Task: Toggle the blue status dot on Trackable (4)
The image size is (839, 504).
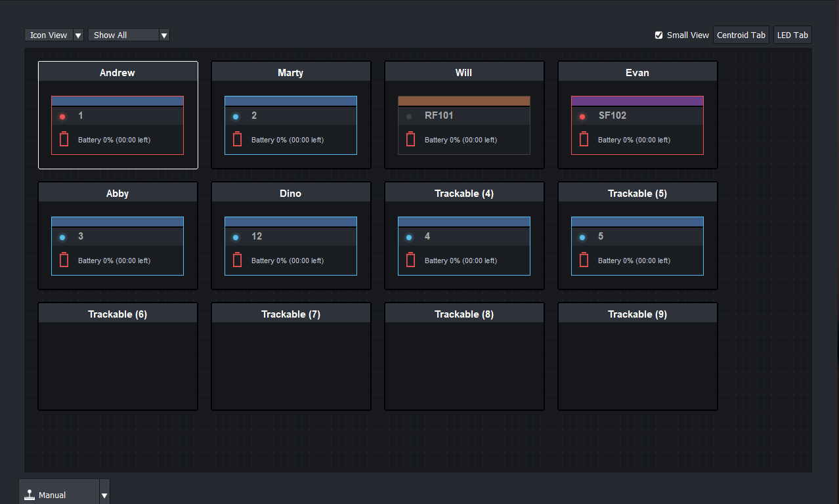Action: (x=408, y=237)
